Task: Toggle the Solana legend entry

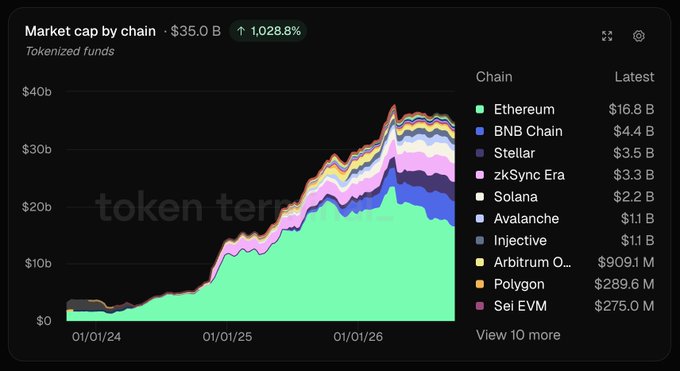Action: 565,197
